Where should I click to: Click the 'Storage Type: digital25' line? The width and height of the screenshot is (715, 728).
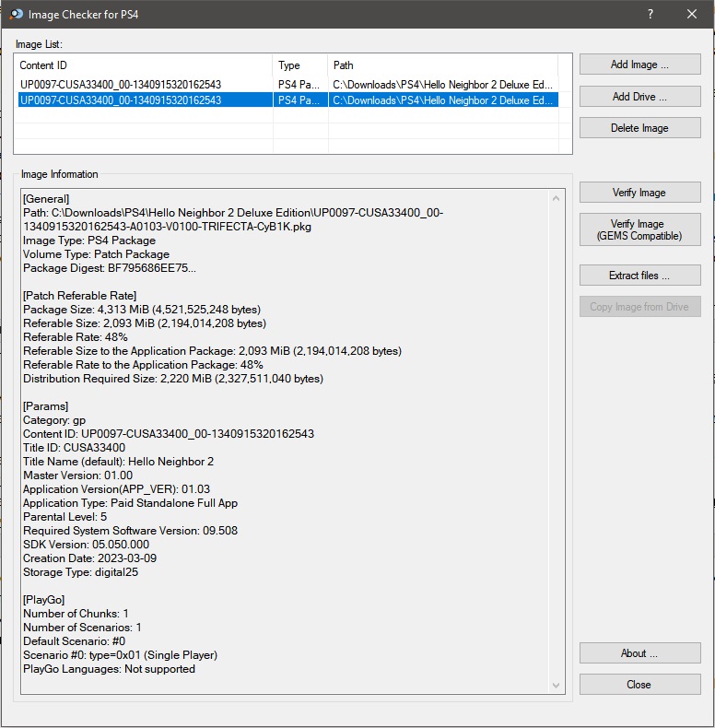click(x=81, y=572)
